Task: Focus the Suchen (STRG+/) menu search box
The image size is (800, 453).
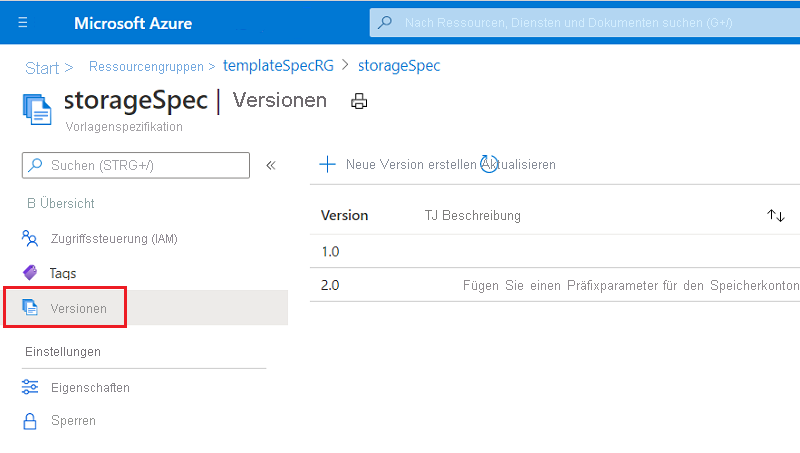Action: click(136, 165)
